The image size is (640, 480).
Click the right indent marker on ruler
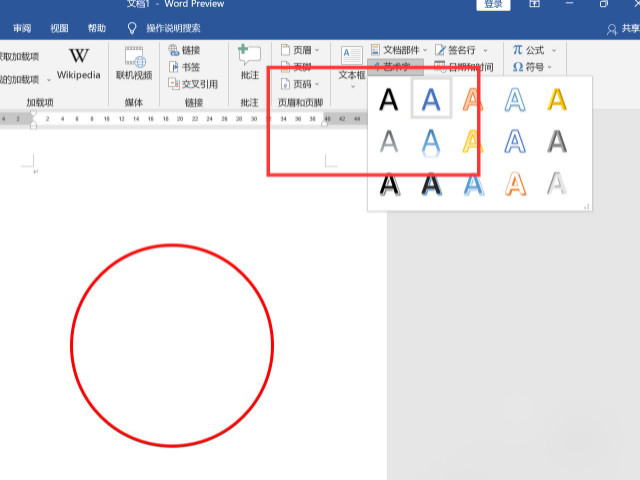[325, 123]
